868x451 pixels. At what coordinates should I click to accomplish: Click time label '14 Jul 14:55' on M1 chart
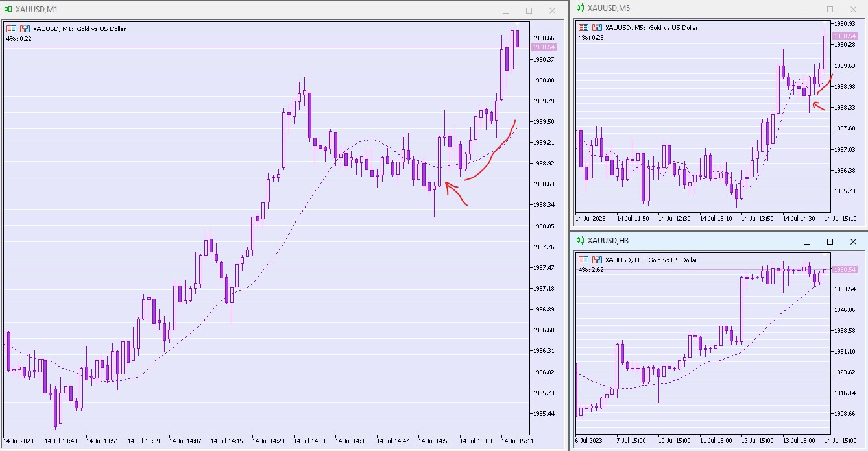pos(434,441)
